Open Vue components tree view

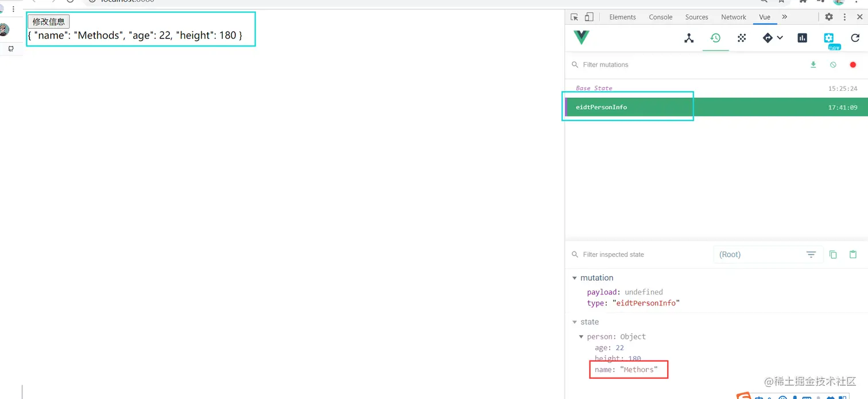click(689, 38)
